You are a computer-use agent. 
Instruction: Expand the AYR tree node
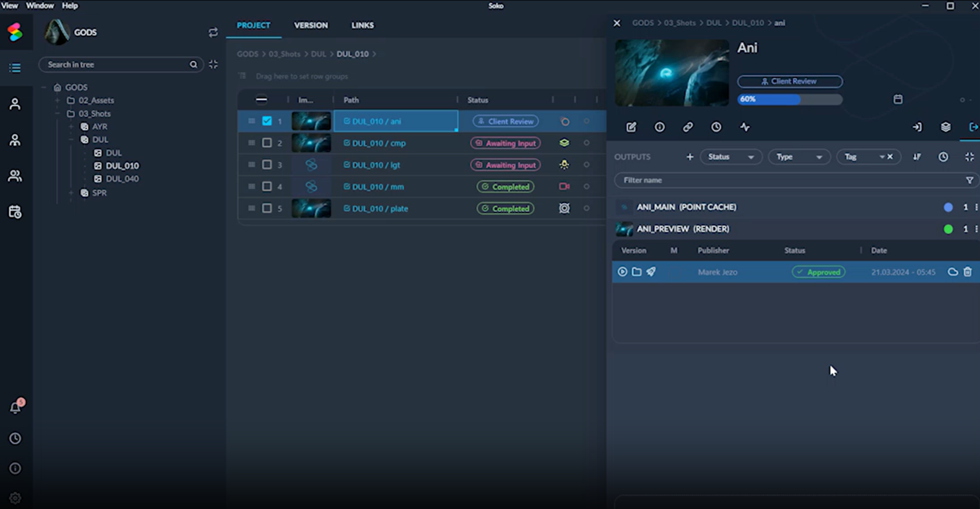(71, 126)
